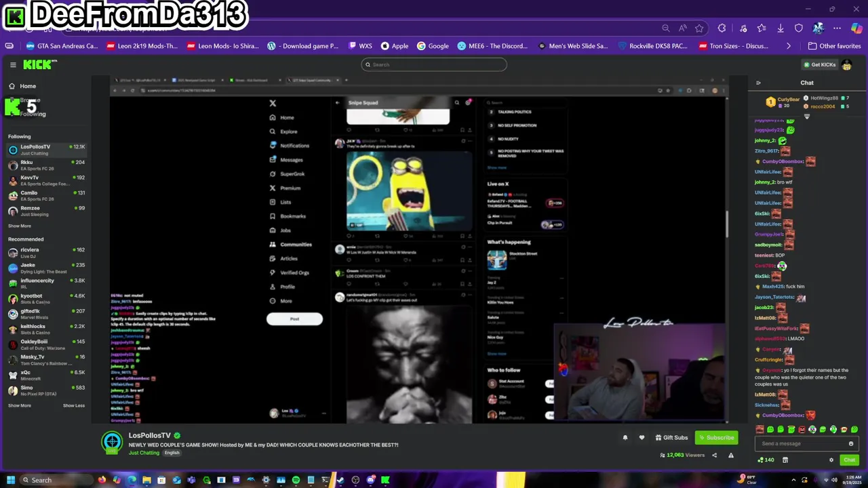
Task: Toggle follow heart button
Action: point(642,438)
